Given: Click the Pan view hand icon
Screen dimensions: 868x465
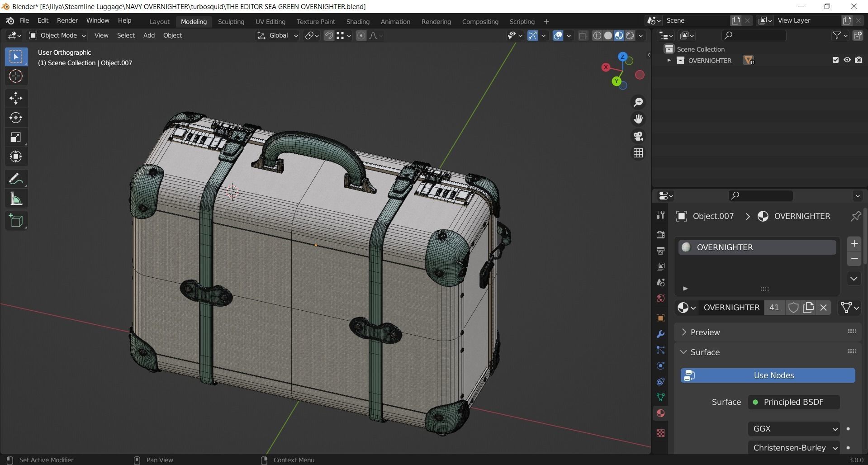Looking at the screenshot, I should pos(638,119).
